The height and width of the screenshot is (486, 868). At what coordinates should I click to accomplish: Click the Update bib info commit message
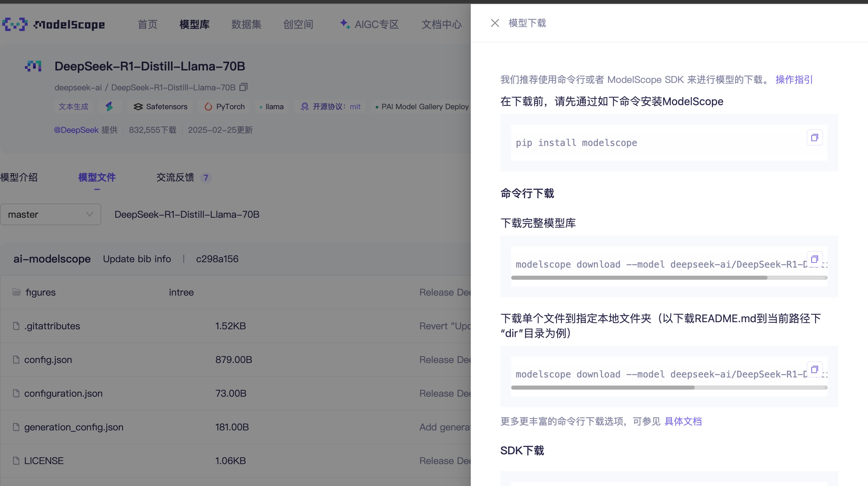click(137, 259)
